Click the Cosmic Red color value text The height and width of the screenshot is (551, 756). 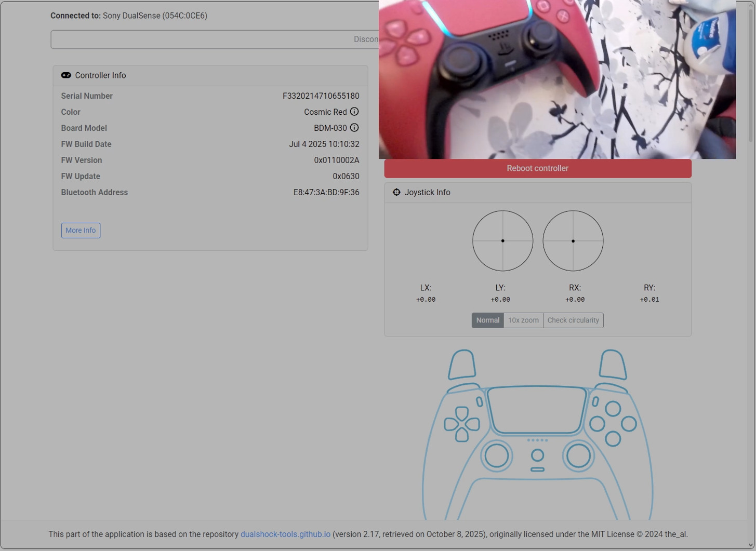click(325, 112)
